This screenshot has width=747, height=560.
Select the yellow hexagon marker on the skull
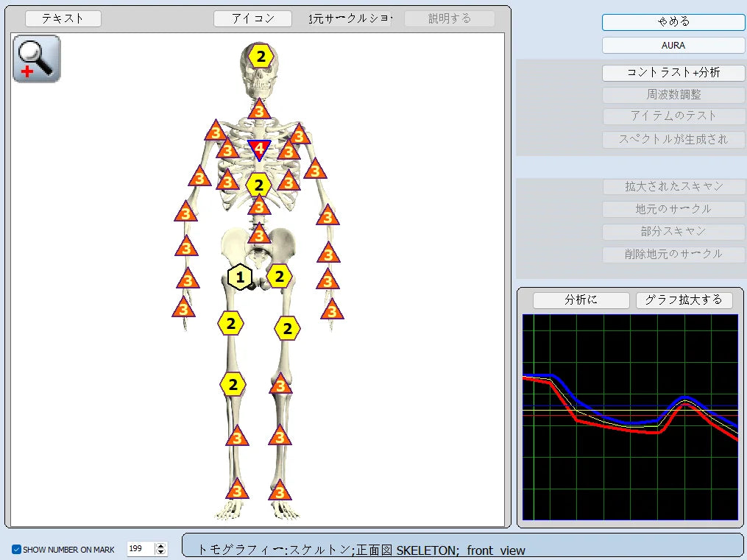pyautogui.click(x=260, y=56)
